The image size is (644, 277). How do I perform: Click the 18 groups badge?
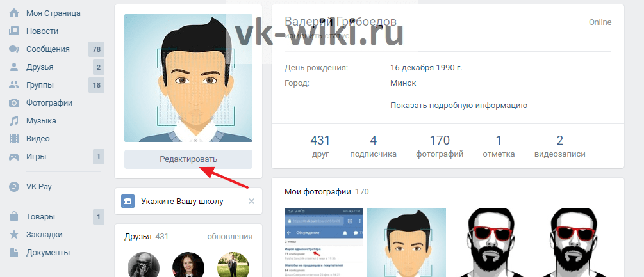coord(97,85)
